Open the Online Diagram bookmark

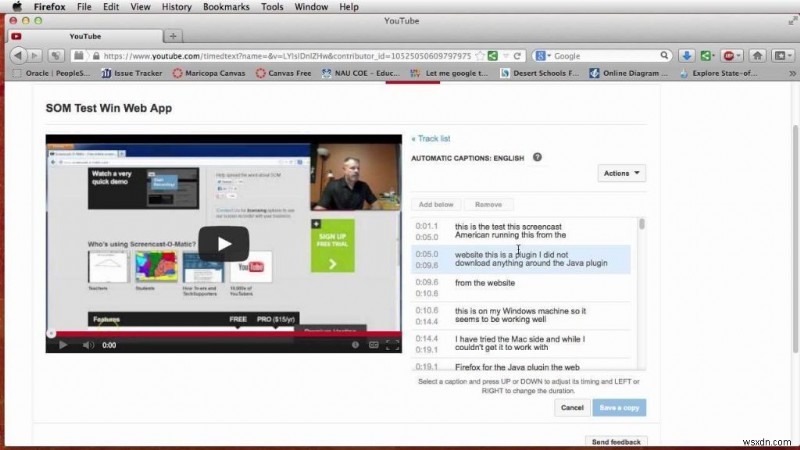[x=629, y=73]
